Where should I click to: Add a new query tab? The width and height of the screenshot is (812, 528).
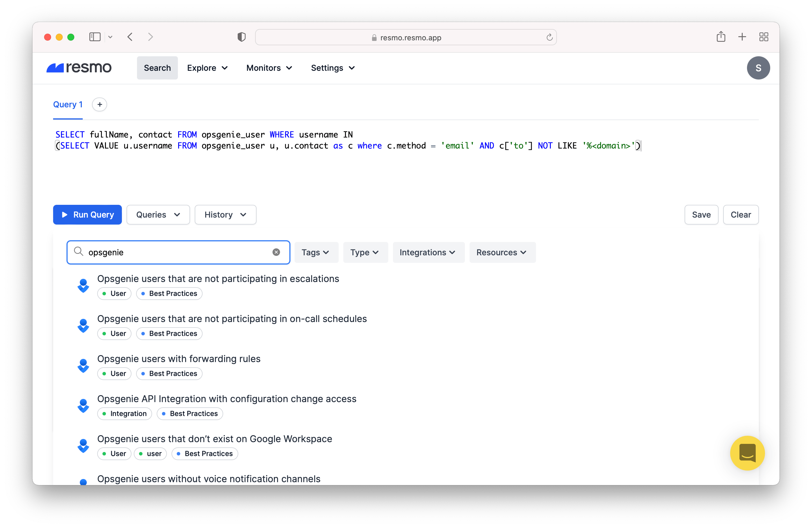point(100,104)
